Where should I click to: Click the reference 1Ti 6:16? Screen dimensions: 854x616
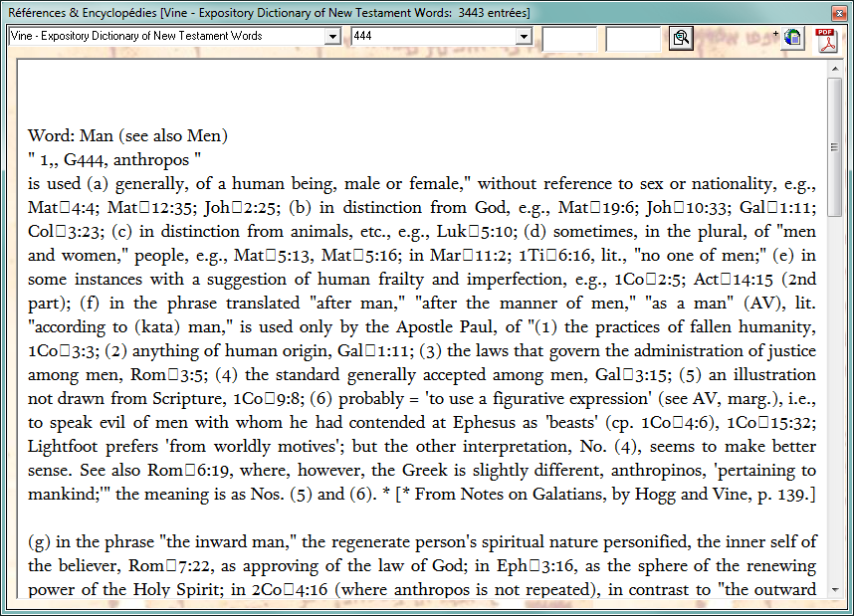pyautogui.click(x=556, y=256)
